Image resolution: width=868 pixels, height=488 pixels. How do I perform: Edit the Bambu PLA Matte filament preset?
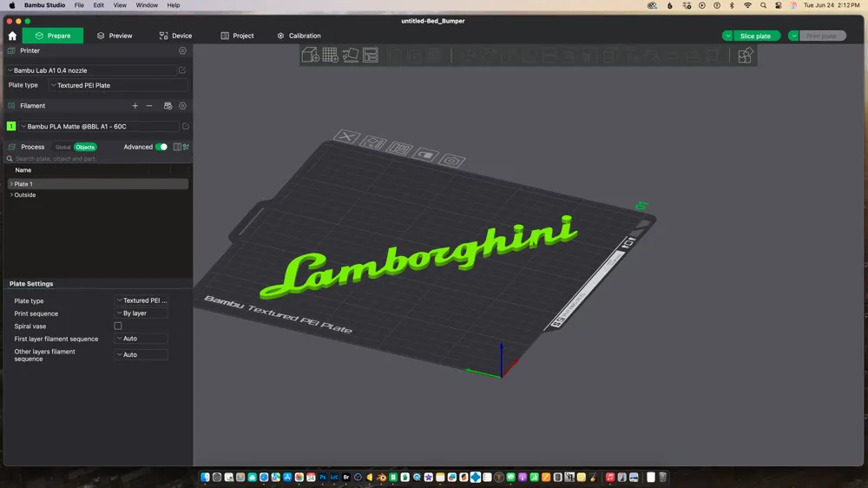click(186, 126)
